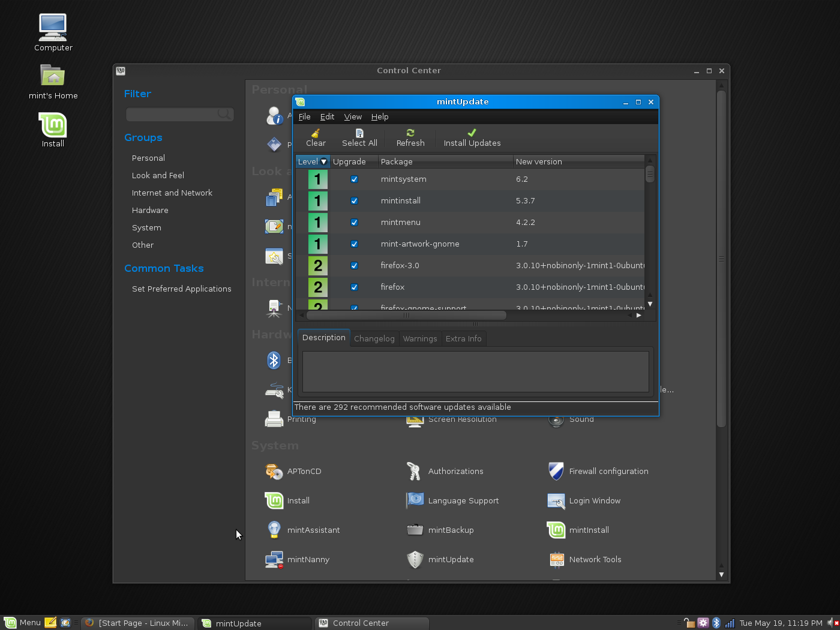Screen dimensions: 840x630
Task: Open the Computer desktop icon
Action: pyautogui.click(x=53, y=32)
